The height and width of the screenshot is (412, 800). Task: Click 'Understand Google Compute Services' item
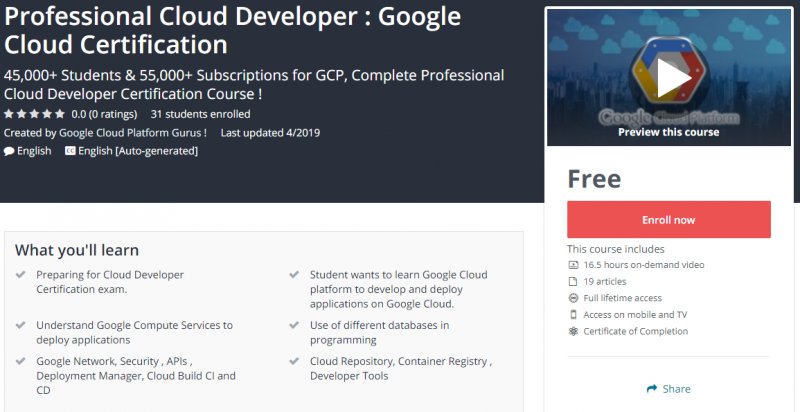134,332
